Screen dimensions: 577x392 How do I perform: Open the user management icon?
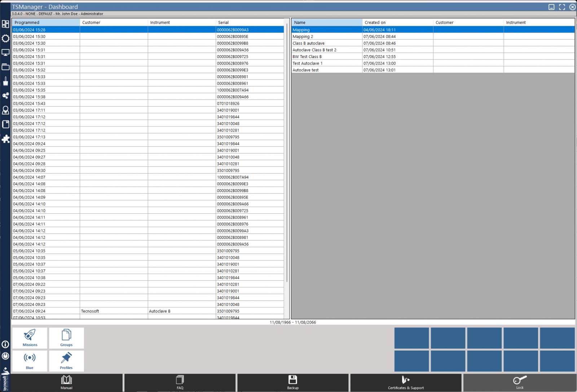click(x=6, y=110)
